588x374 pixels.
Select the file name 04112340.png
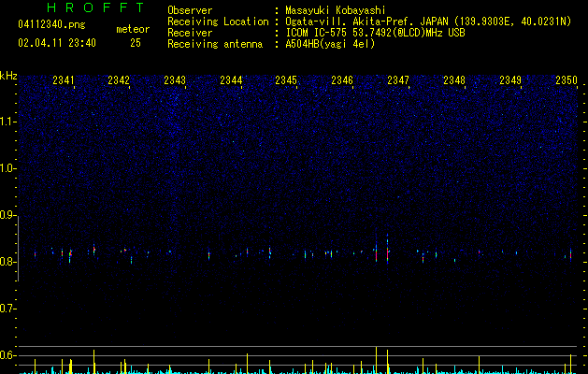point(51,25)
